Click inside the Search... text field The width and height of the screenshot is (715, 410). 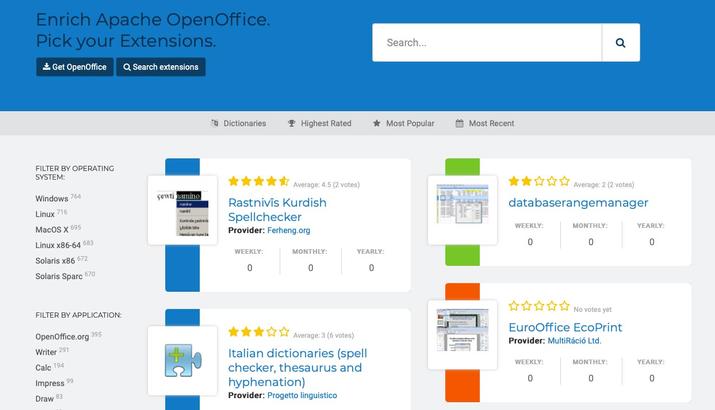(x=487, y=42)
